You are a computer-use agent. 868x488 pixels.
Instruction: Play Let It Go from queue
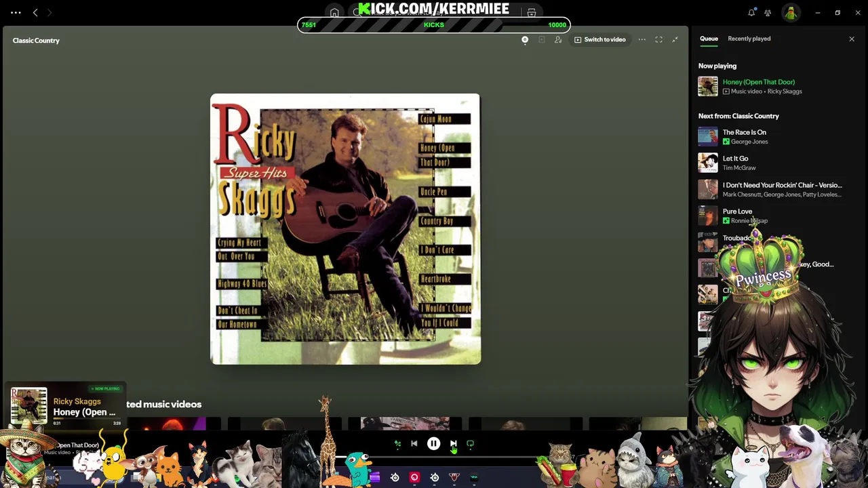coord(736,159)
